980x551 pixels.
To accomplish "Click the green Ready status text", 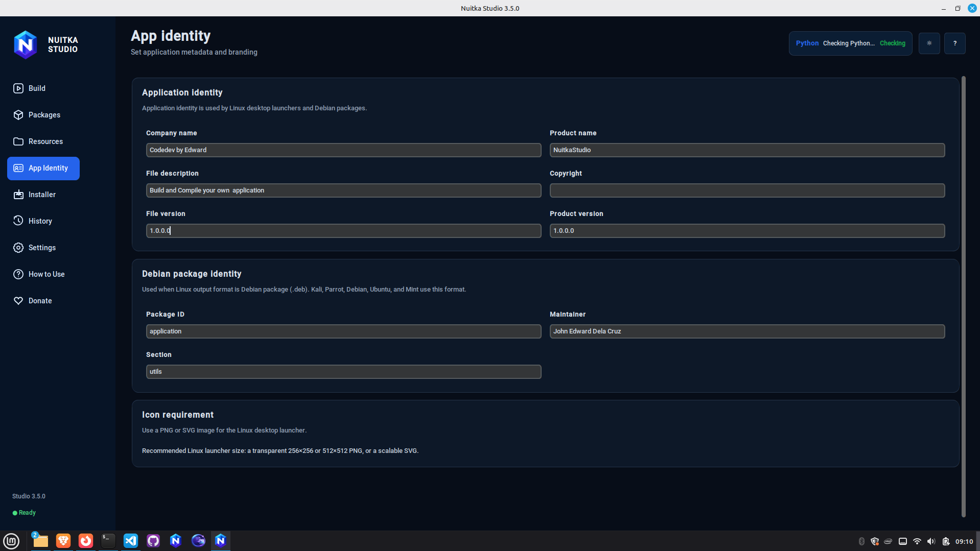I will click(x=27, y=513).
